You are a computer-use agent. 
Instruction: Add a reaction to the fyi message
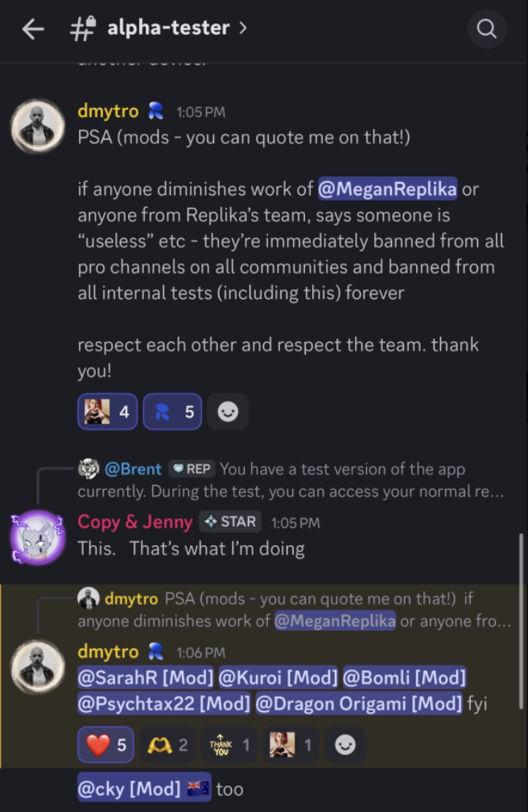(x=345, y=745)
